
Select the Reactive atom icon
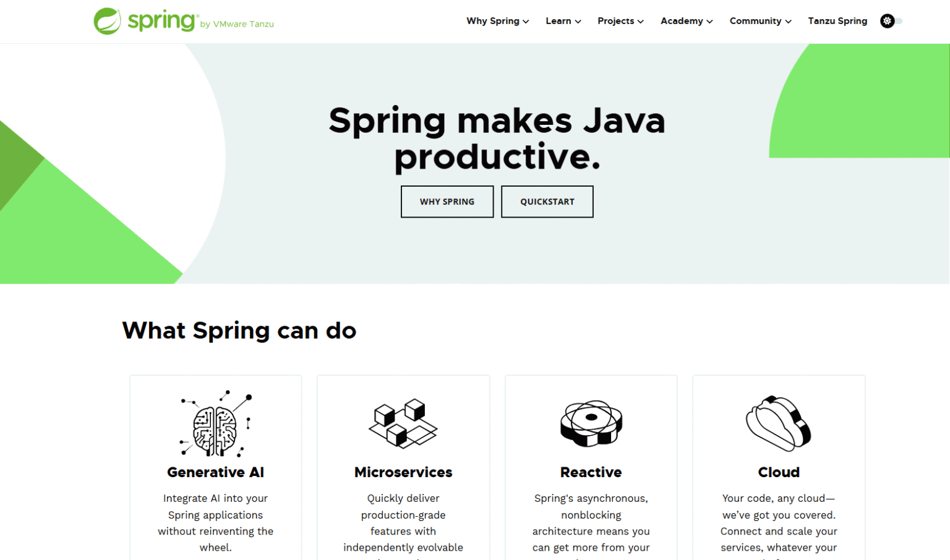tap(591, 423)
